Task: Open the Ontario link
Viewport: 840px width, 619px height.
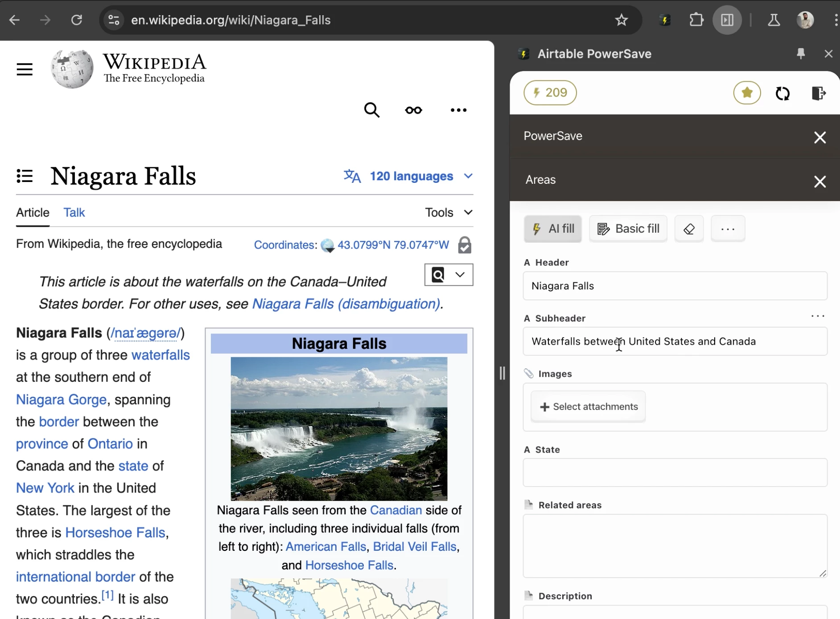Action: coord(110,444)
